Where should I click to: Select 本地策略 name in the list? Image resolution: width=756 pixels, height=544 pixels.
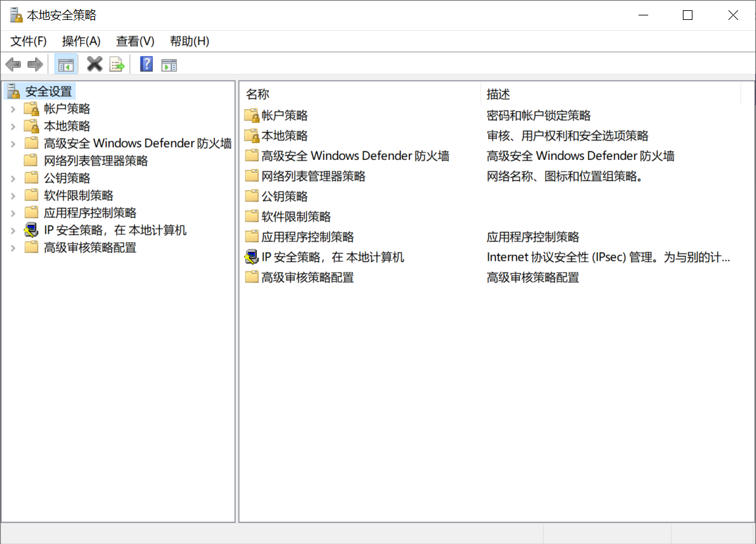pyautogui.click(x=284, y=136)
